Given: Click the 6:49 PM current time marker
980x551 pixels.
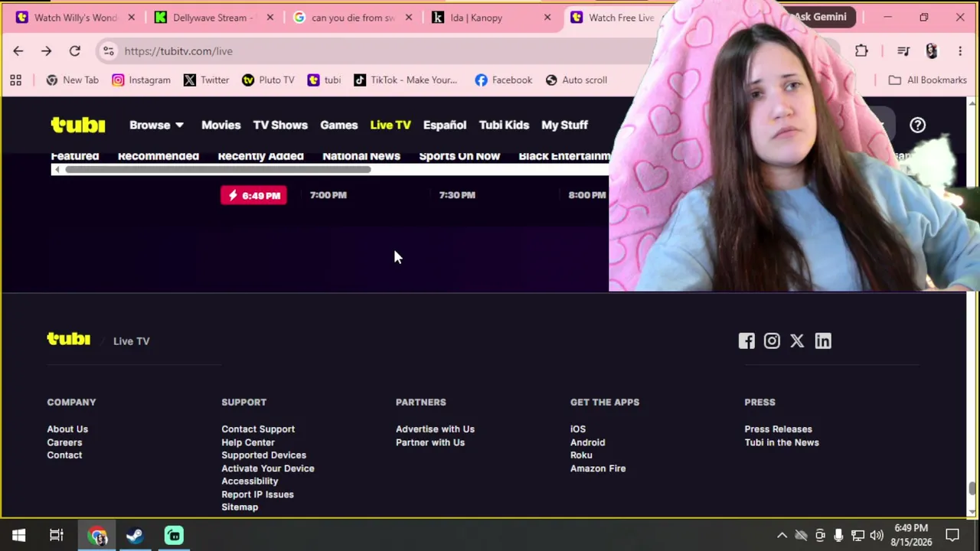Looking at the screenshot, I should [253, 195].
